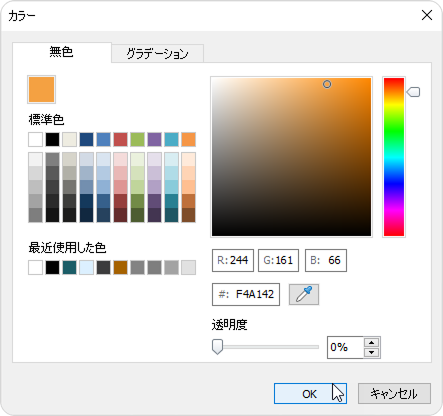
Task: Click the キャンセル button
Action: pos(394,394)
